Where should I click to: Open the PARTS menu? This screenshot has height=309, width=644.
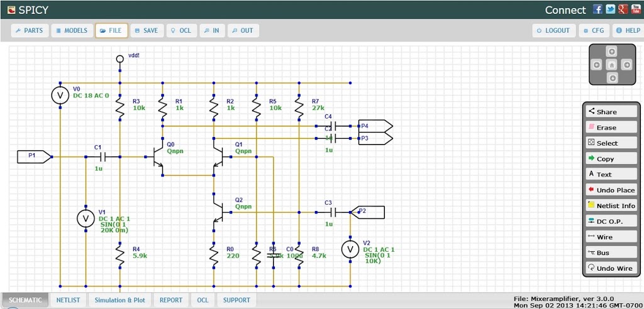pos(30,30)
